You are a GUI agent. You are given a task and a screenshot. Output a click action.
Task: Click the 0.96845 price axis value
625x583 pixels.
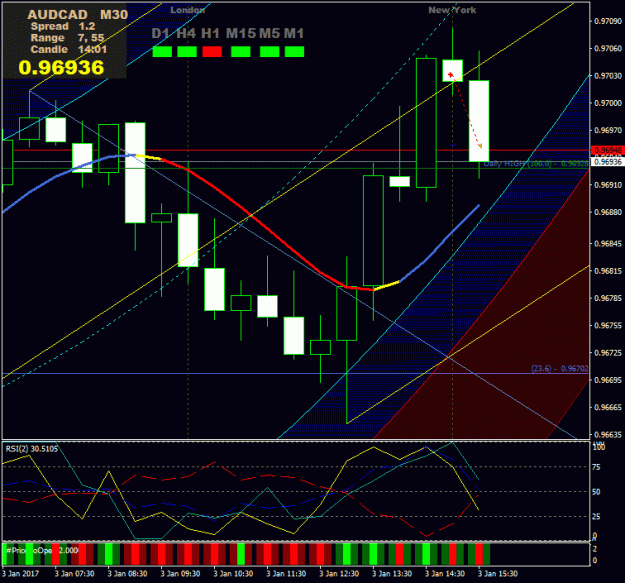click(x=608, y=244)
